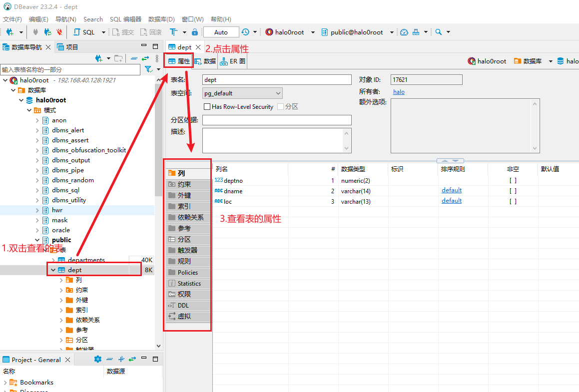Screen dimensions: 579x392
Task: Open a new SQL editor script
Action: click(x=84, y=32)
